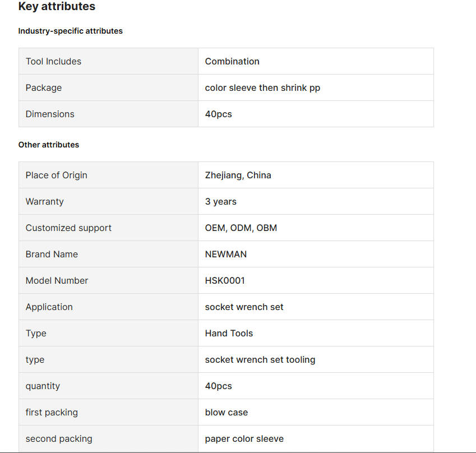Image resolution: width=476 pixels, height=453 pixels.
Task: Select the Place of Origin label
Action: [x=56, y=175]
